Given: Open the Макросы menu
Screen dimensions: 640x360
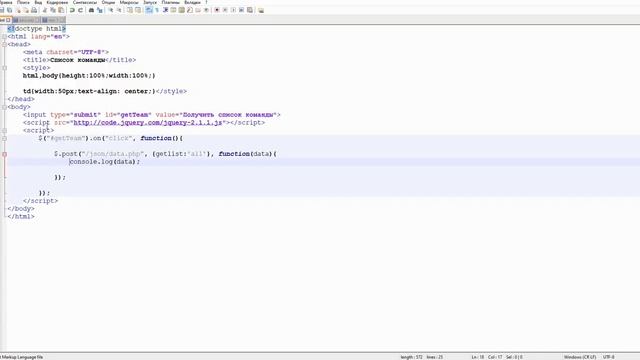Looking at the screenshot, I should (x=129, y=2).
